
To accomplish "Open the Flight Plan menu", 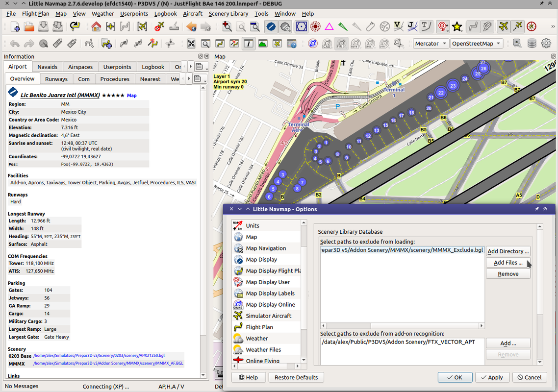I will 36,14.
